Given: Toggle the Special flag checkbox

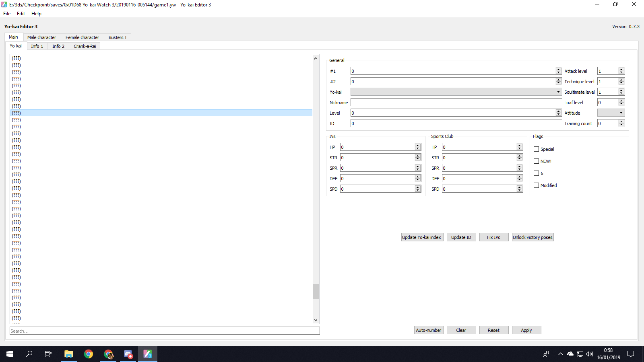Looking at the screenshot, I should point(536,149).
